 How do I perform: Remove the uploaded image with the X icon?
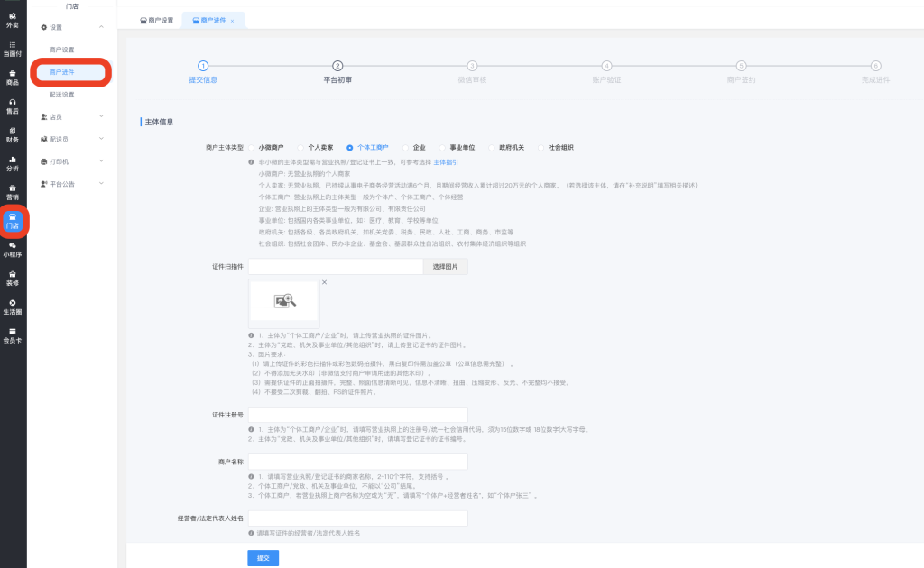[324, 283]
